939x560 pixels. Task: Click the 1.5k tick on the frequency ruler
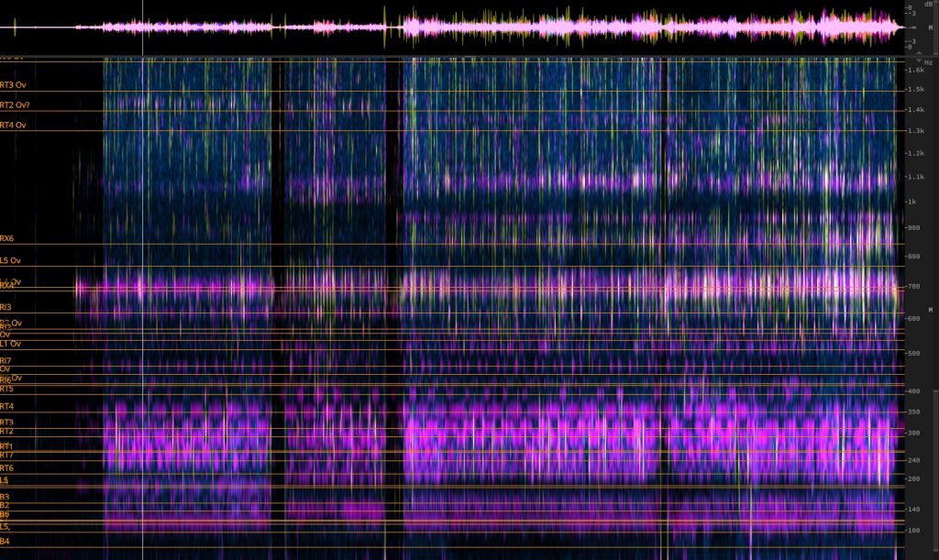click(x=915, y=90)
